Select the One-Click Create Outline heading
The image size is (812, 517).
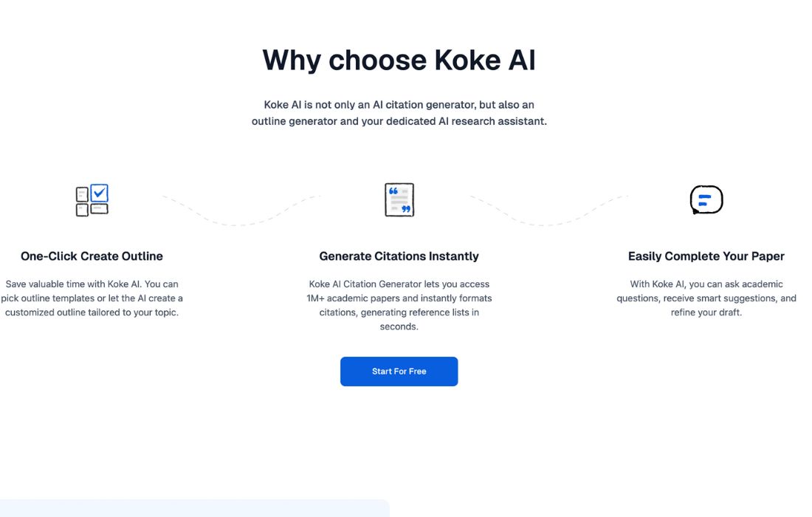92,256
